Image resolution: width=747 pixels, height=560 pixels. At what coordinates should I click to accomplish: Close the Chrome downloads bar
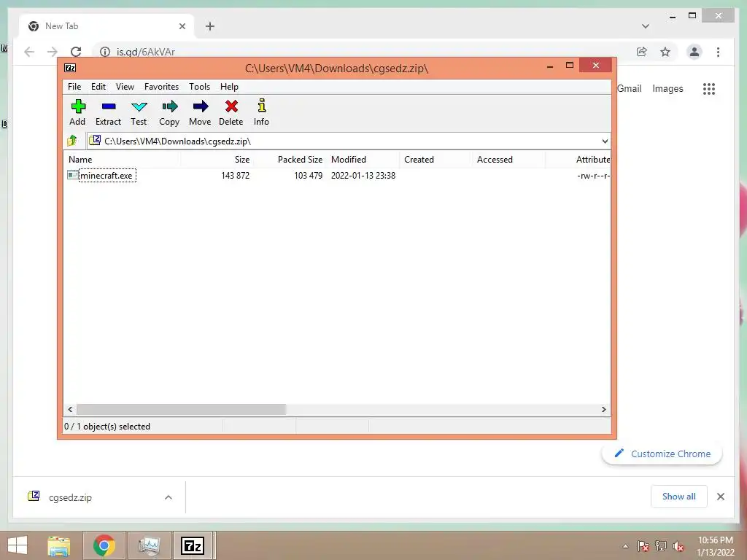721,497
